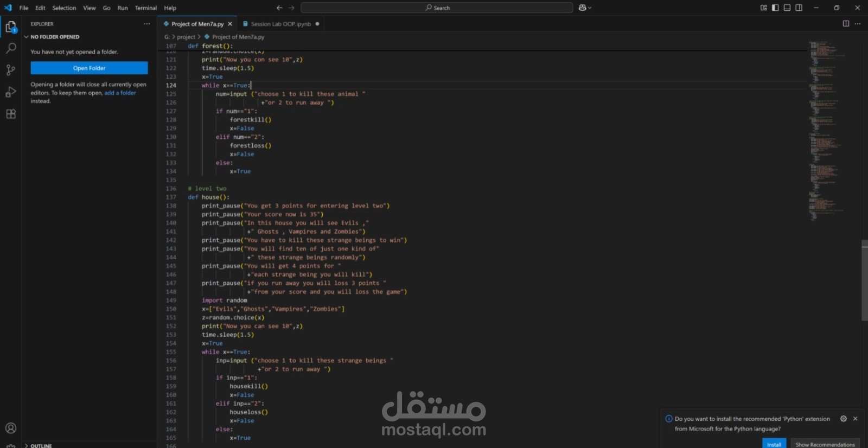868x448 pixels.
Task: Click the 'import random' line
Action: pos(224,300)
